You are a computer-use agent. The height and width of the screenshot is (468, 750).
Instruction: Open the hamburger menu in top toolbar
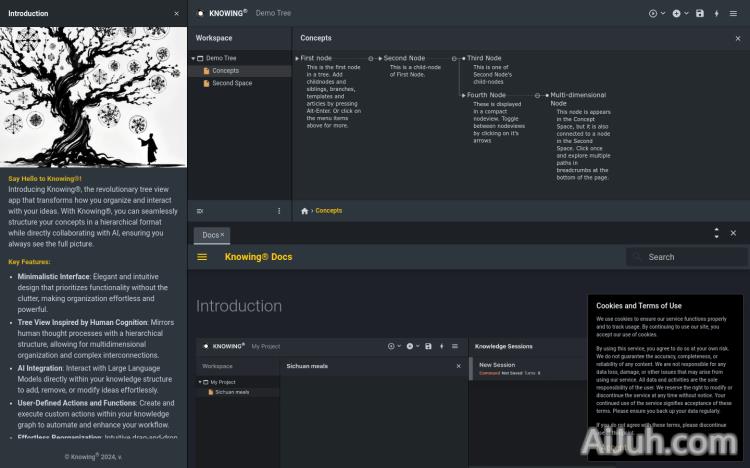(x=733, y=13)
